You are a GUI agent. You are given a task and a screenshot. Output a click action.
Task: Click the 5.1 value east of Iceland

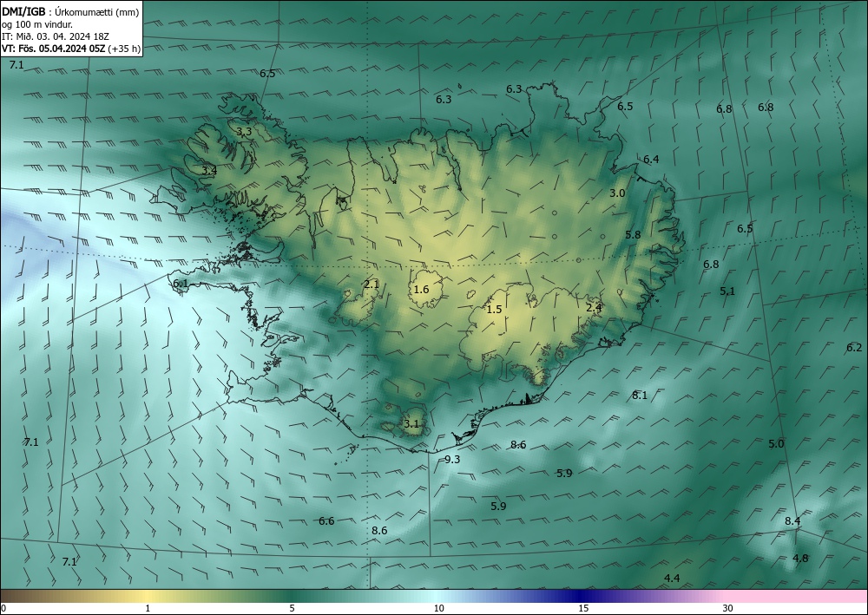(x=727, y=291)
